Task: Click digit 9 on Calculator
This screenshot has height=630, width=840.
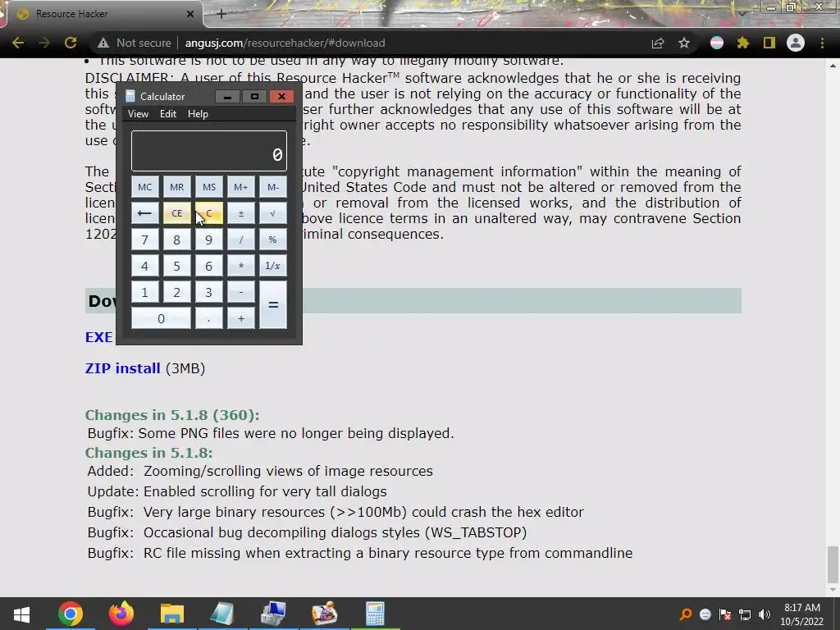Action: [x=209, y=240]
